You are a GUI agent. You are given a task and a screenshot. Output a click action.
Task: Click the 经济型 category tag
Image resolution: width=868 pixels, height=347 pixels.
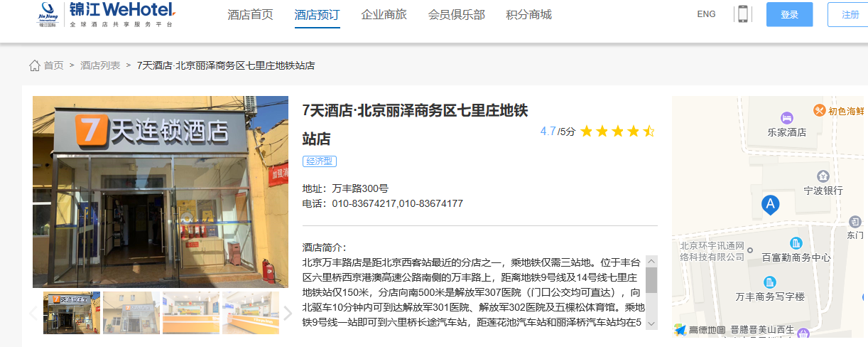[320, 161]
